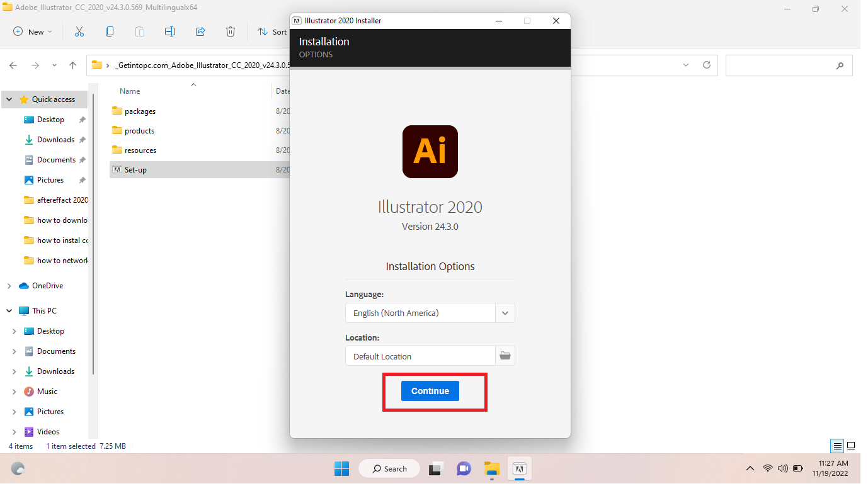Image resolution: width=868 pixels, height=491 pixels.
Task: Click the Delete trash icon in Explorer
Action: (231, 31)
